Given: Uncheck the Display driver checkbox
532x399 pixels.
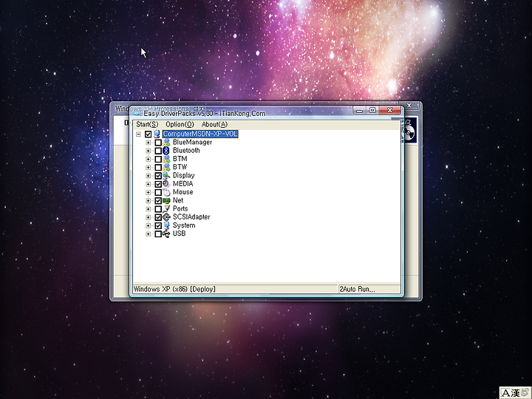Looking at the screenshot, I should coord(158,176).
